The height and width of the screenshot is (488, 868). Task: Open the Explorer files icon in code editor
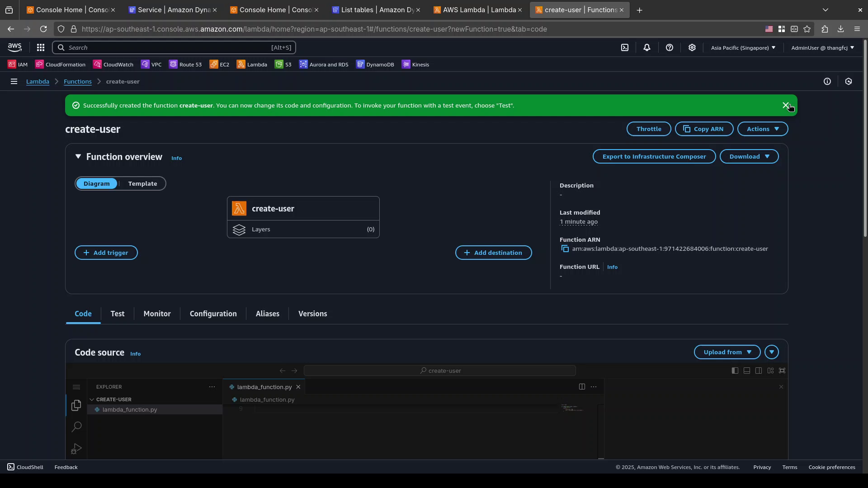click(76, 405)
